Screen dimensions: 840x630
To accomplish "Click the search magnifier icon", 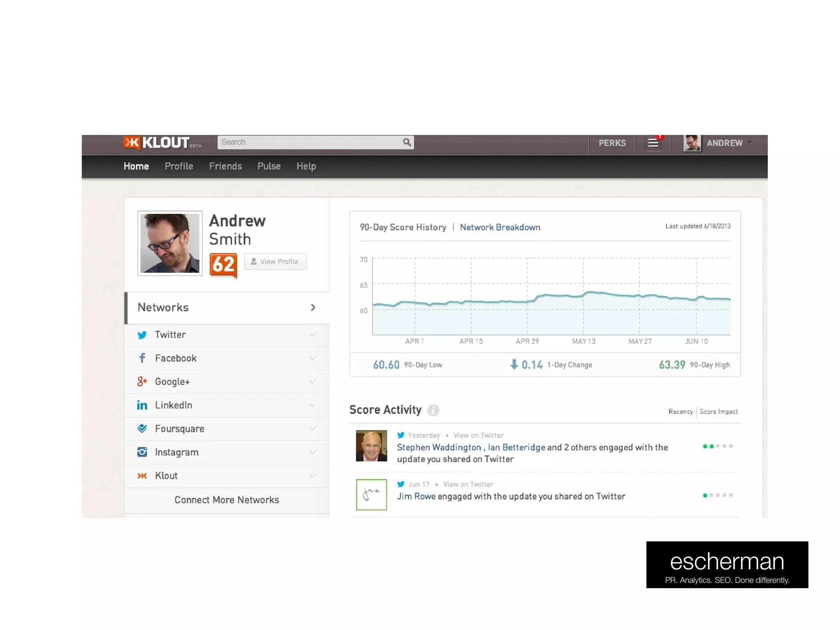I will [406, 142].
